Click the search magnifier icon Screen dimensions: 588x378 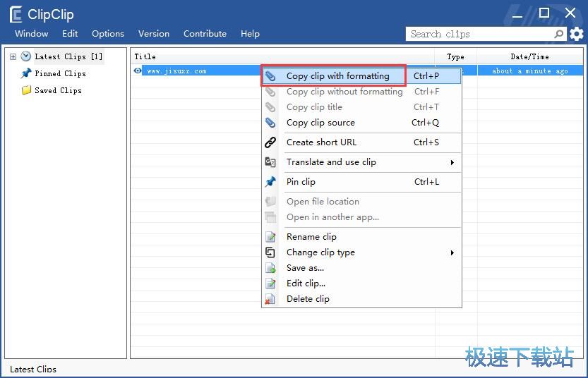pyautogui.click(x=559, y=34)
